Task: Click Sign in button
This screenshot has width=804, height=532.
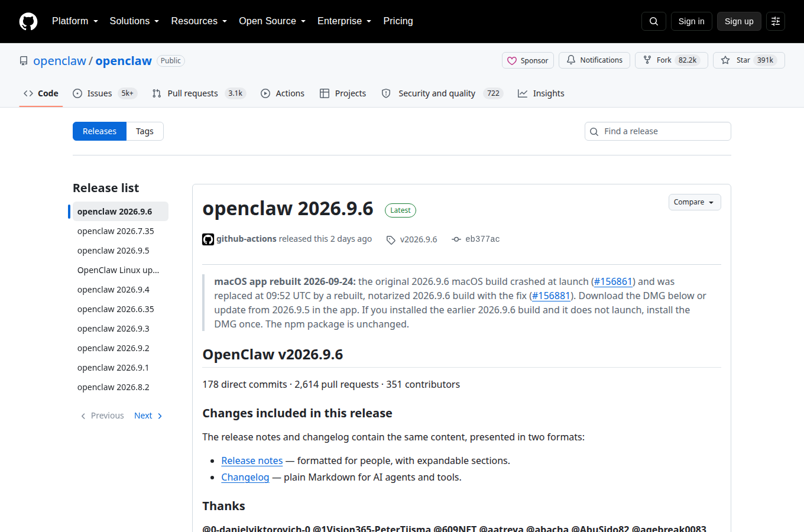Action: [692, 21]
